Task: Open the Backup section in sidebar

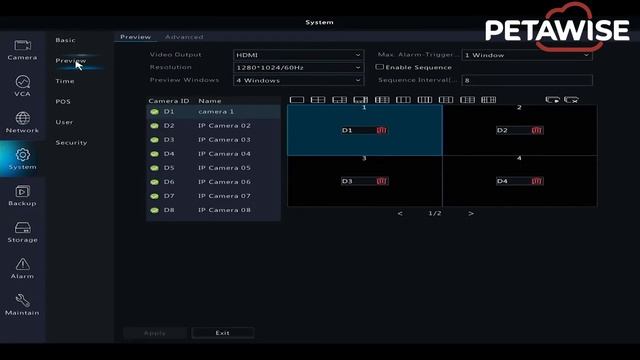Action: [x=22, y=196]
